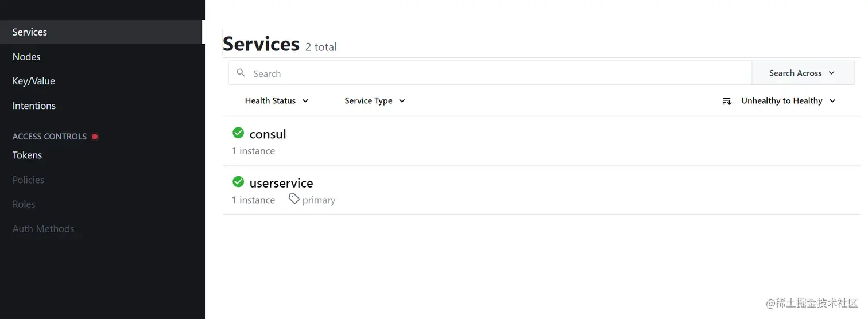Click the red dot next to Access Controls
This screenshot has width=868, height=319.
pos(95,137)
